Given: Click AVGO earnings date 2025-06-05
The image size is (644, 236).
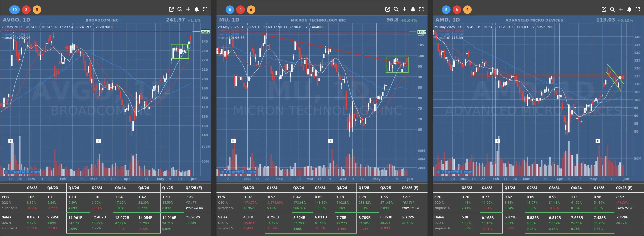Looking at the screenshot, I should coord(194,208).
